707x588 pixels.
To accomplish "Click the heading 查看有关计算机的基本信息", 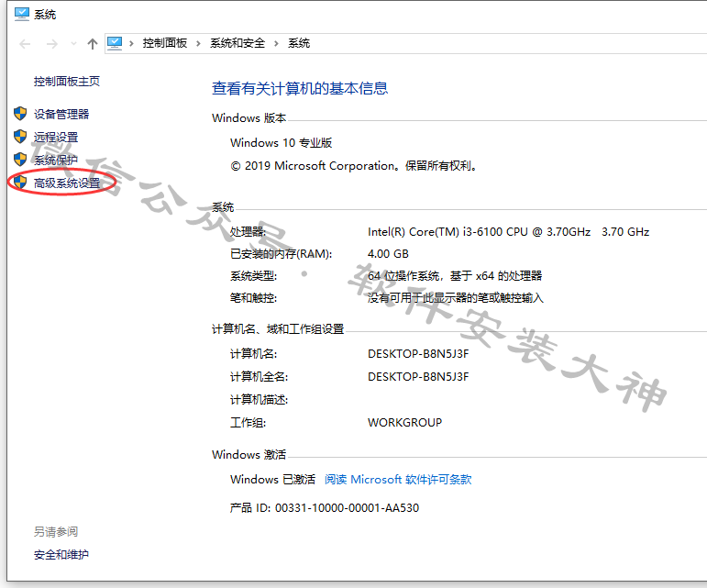I will coord(300,88).
